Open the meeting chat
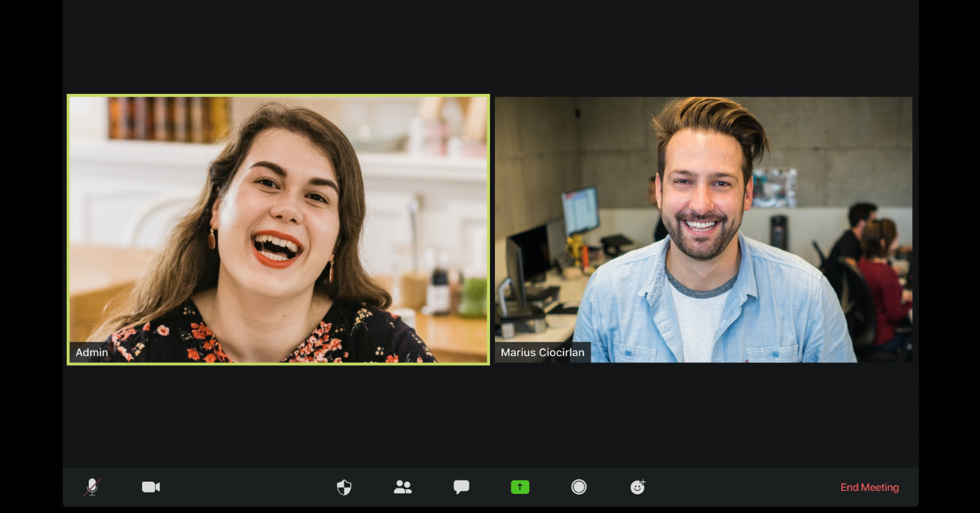The image size is (980, 513). click(461, 487)
